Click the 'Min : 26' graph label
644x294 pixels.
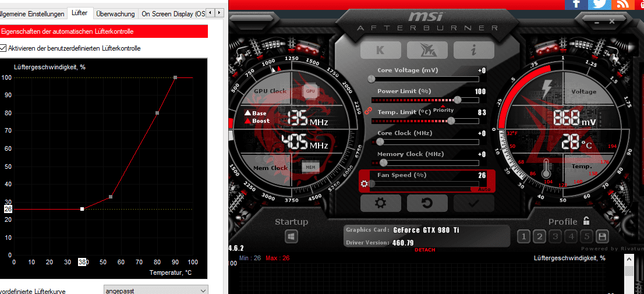point(250,258)
